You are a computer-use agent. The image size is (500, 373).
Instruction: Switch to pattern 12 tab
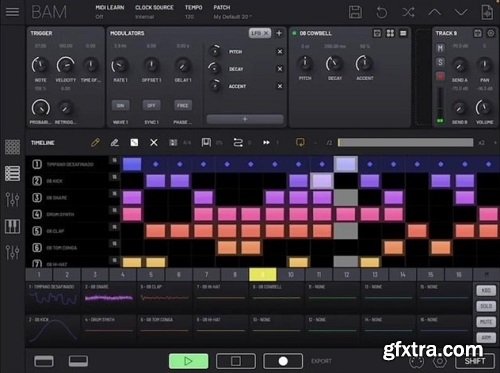pos(347,275)
